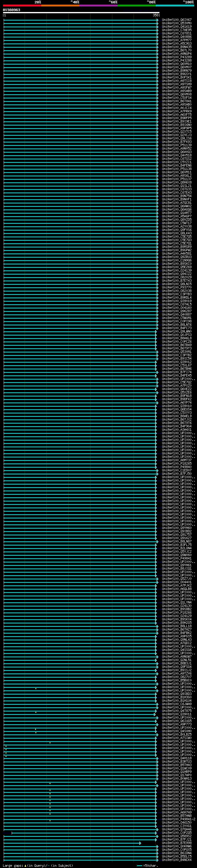Viewport: 197px width, 868px height.
Task: Click the UniRef100_A9SFW7 label
Action: [176, 88]
